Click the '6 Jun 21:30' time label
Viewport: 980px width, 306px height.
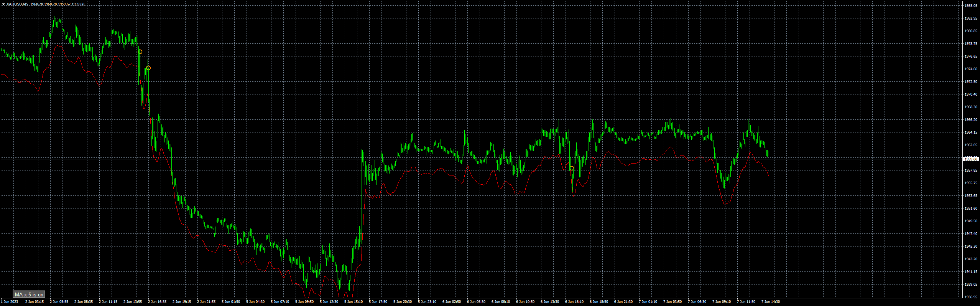(x=623, y=302)
